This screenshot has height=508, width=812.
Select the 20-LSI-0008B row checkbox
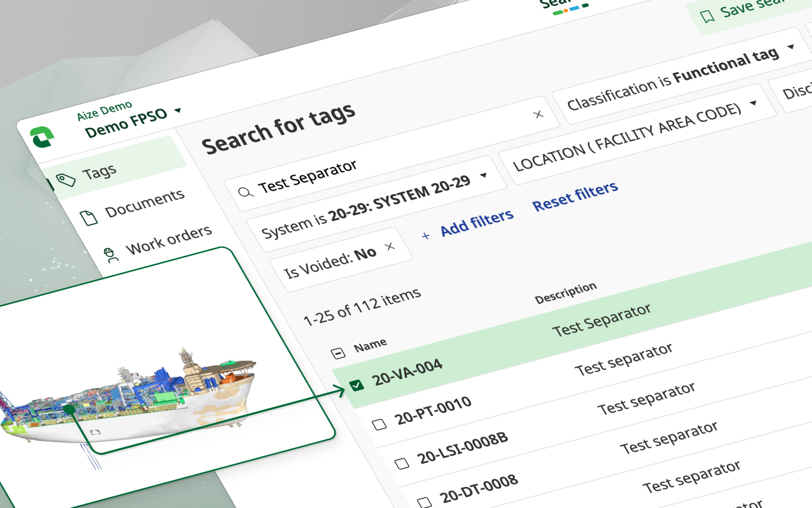click(402, 463)
